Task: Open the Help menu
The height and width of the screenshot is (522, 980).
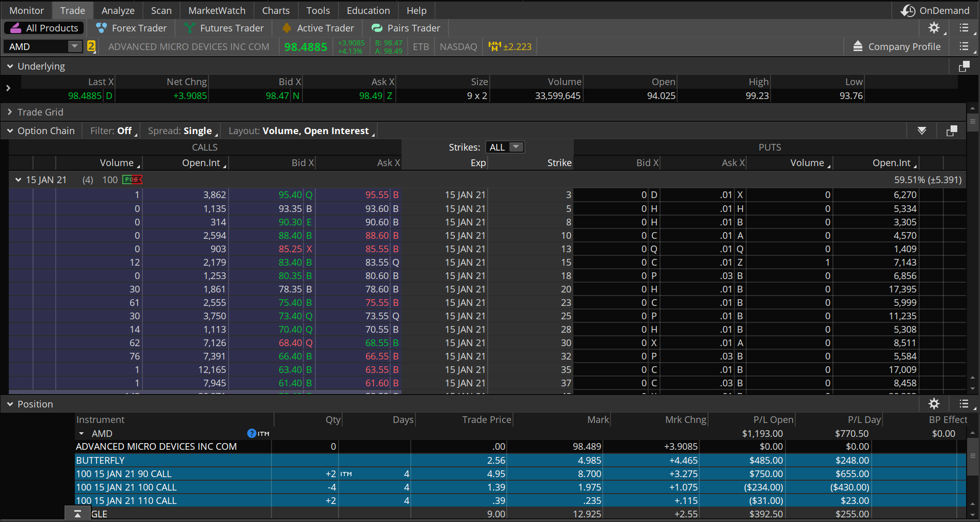Action: point(416,10)
